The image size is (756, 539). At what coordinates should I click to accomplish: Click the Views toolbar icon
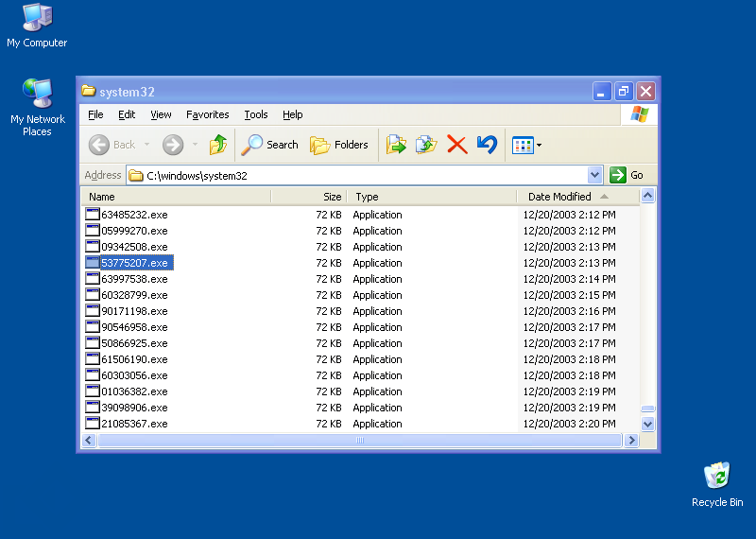(x=523, y=146)
